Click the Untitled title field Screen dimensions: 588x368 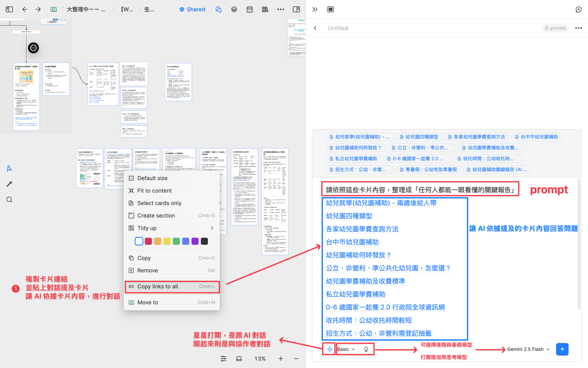coord(338,28)
